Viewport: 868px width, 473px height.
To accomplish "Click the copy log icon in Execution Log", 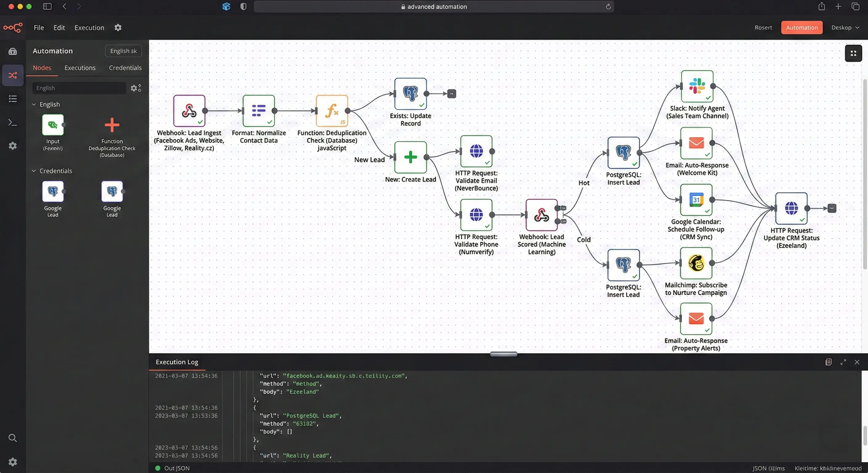I will (x=828, y=362).
